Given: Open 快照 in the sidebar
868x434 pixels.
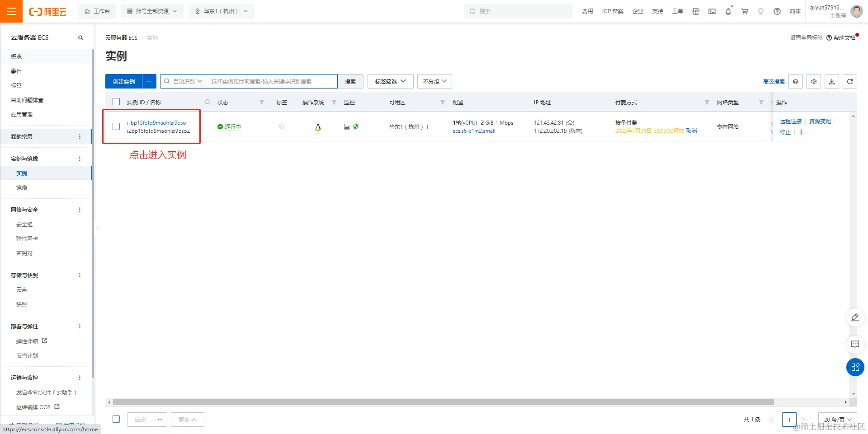Looking at the screenshot, I should [x=22, y=304].
